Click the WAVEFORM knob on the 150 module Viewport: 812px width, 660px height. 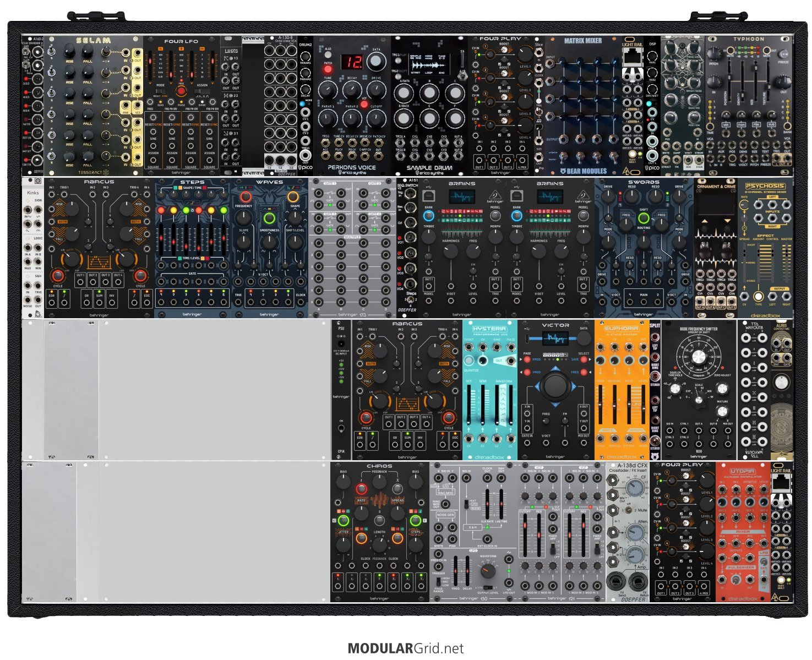click(x=488, y=571)
